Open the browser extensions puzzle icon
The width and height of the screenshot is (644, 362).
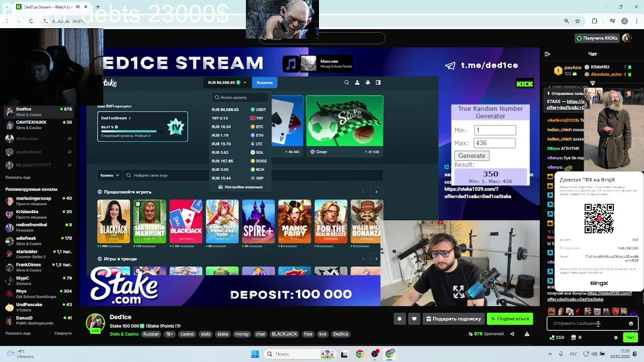click(x=595, y=21)
